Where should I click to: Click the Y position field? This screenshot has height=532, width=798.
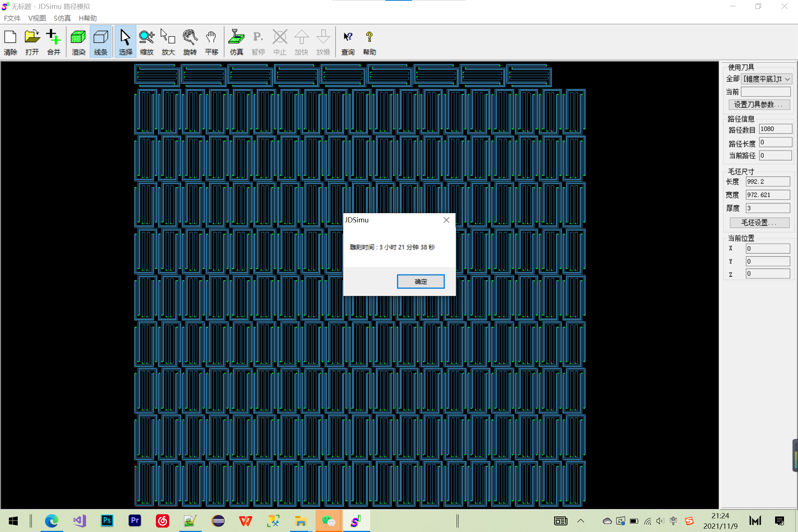tap(768, 261)
